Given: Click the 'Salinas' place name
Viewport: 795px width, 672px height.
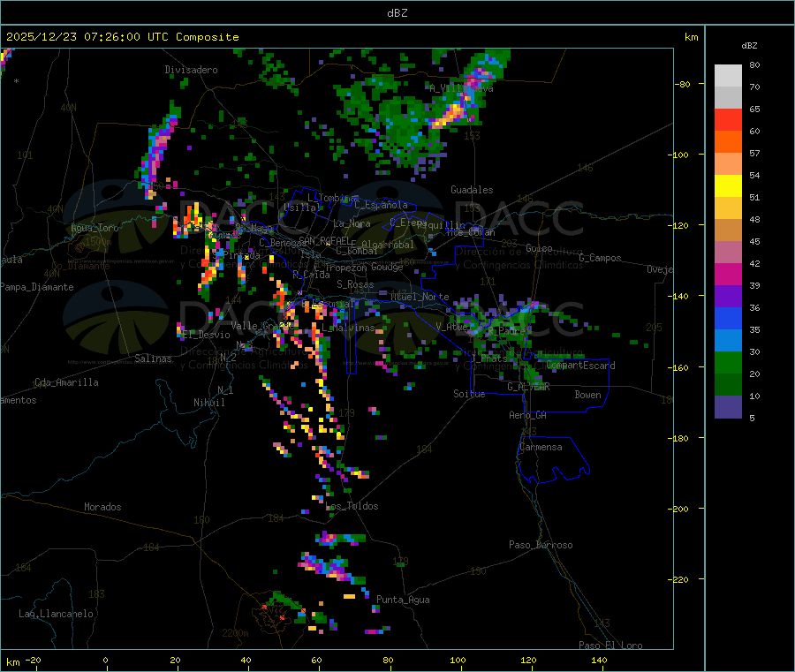Looking at the screenshot, I should point(153,359).
